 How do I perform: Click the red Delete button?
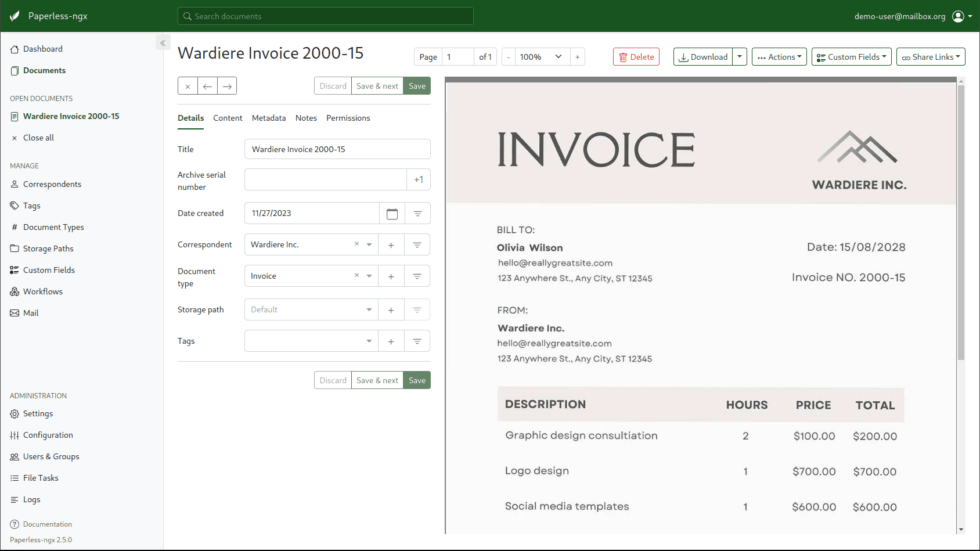pos(636,57)
